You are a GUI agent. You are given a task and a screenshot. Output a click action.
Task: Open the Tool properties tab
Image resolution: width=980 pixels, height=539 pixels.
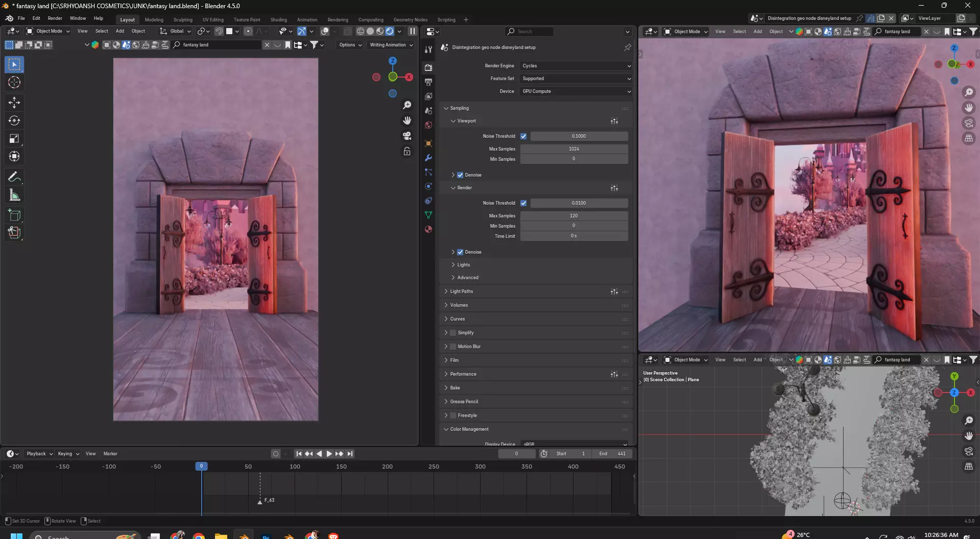(428, 49)
